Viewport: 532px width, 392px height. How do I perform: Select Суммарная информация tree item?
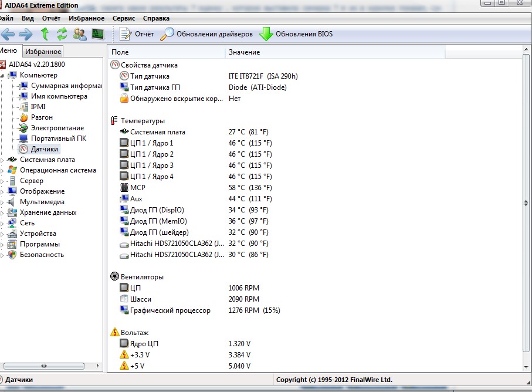66,86
